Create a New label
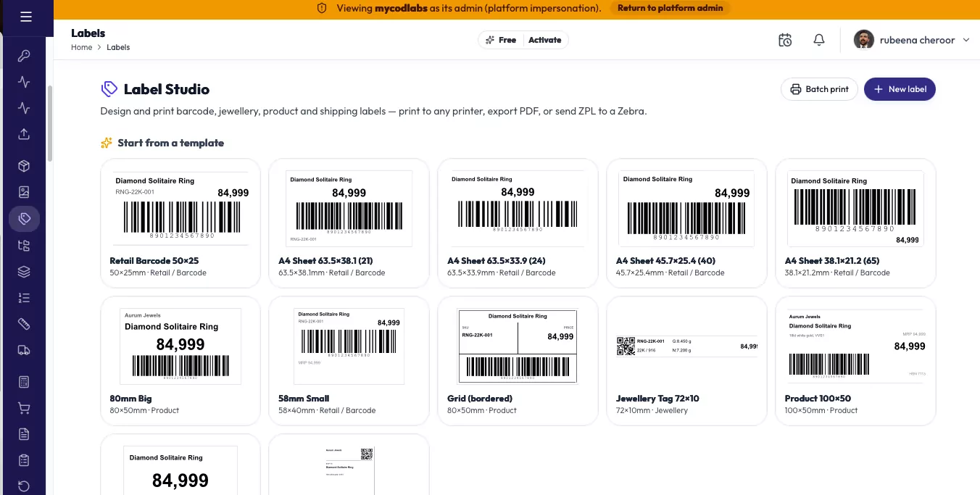The width and height of the screenshot is (980, 495). point(900,89)
